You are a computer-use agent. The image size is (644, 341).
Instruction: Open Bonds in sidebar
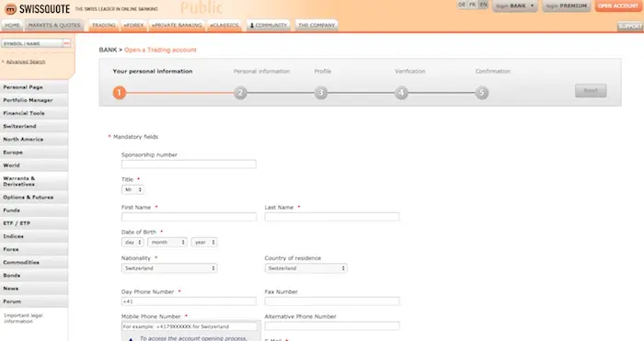(34, 276)
